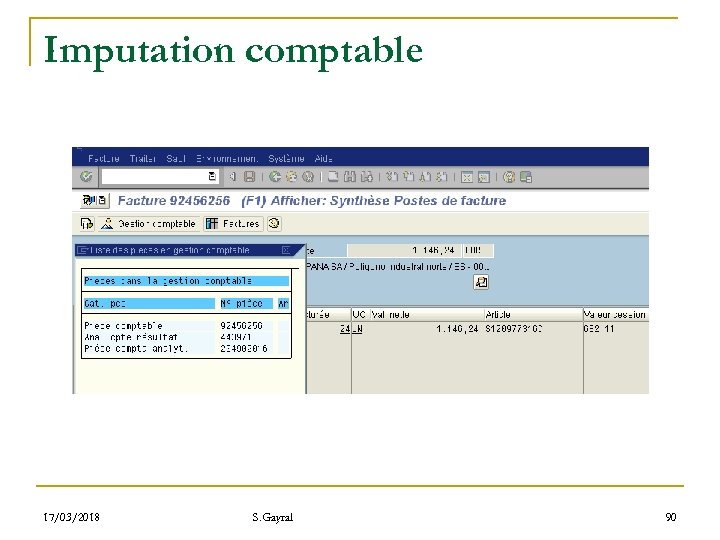Click the Customize Local Layout icon

point(526,177)
